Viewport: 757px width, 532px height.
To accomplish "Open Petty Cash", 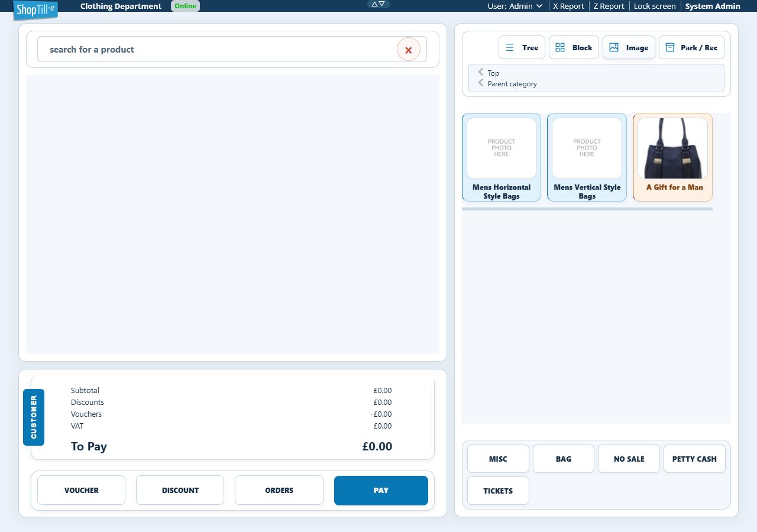I will coord(694,459).
